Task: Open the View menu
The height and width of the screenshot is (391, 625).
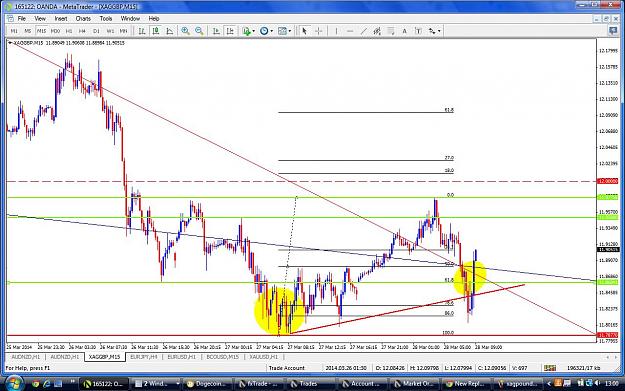Action: 40,18
